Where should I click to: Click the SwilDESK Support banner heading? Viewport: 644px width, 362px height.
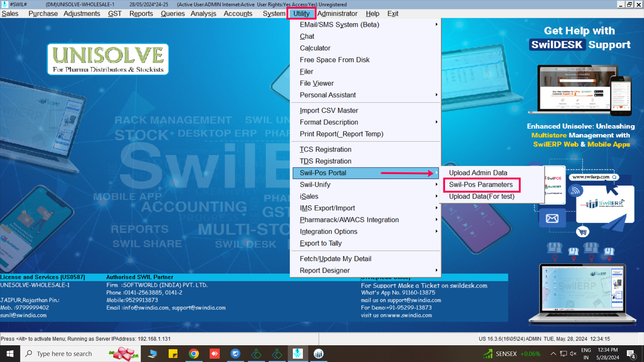[580, 44]
